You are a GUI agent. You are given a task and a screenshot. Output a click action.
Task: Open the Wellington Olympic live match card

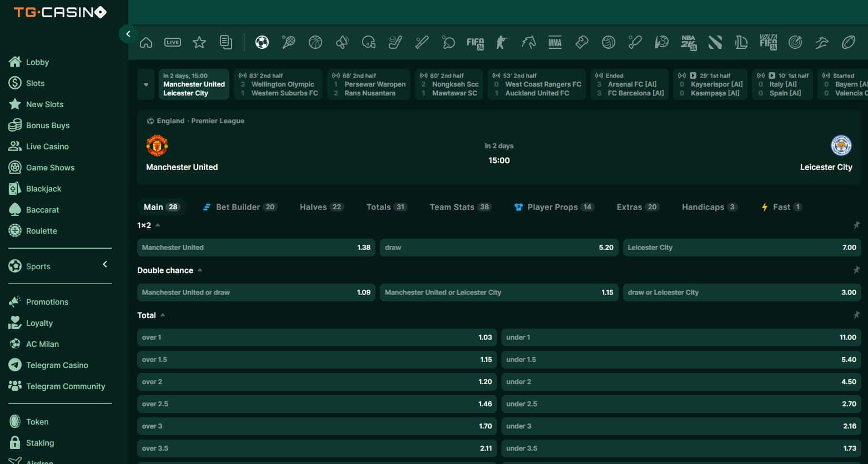(278, 84)
